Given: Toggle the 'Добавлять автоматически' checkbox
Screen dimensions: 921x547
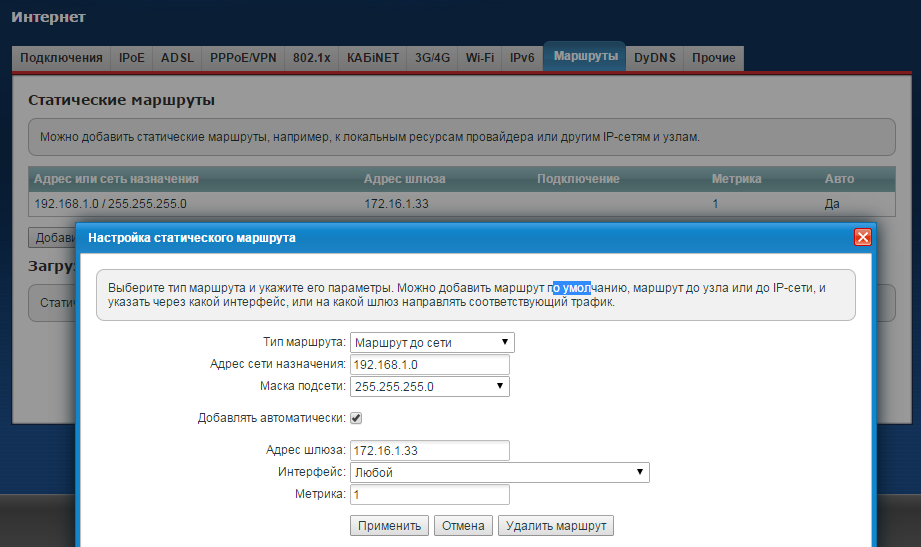Looking at the screenshot, I should pos(356,418).
